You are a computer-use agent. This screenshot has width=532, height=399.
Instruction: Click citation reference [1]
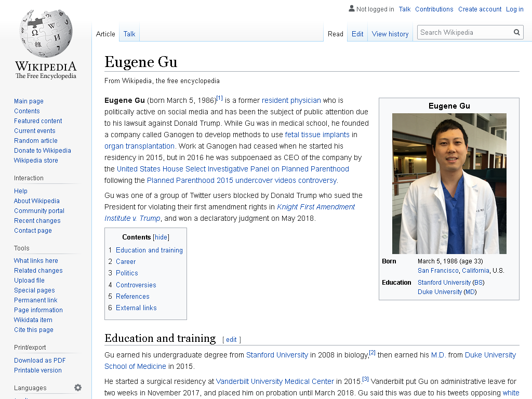pos(220,98)
